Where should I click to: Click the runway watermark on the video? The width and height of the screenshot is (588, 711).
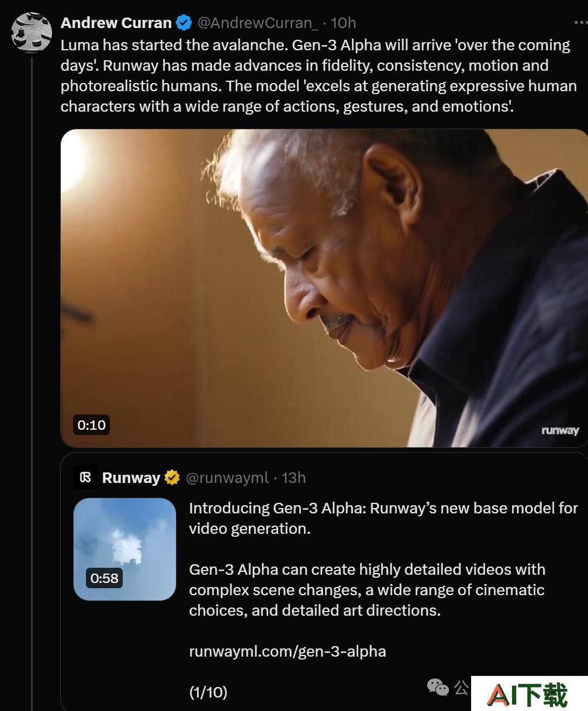pos(560,430)
